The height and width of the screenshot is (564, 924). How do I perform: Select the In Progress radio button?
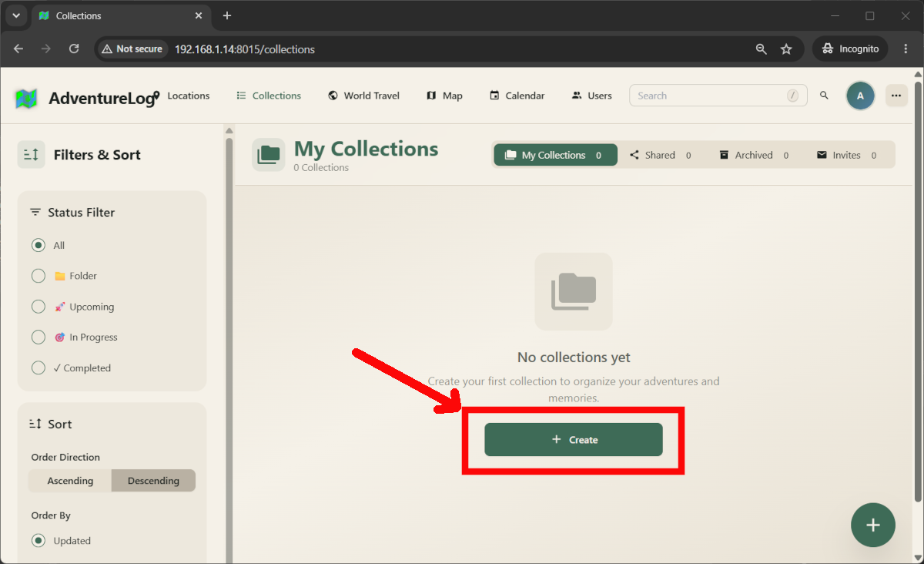38,337
